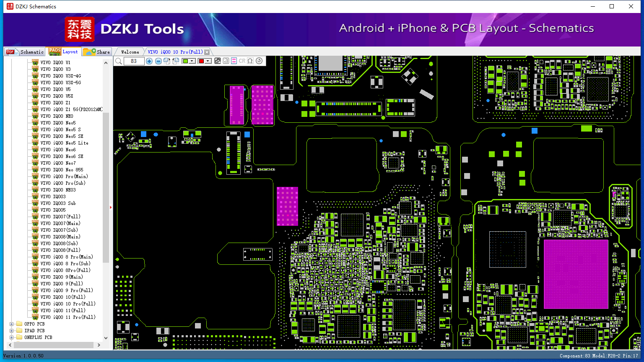
Task: Rotate the layout counter-clockwise with the page icon
Action: 175,61
